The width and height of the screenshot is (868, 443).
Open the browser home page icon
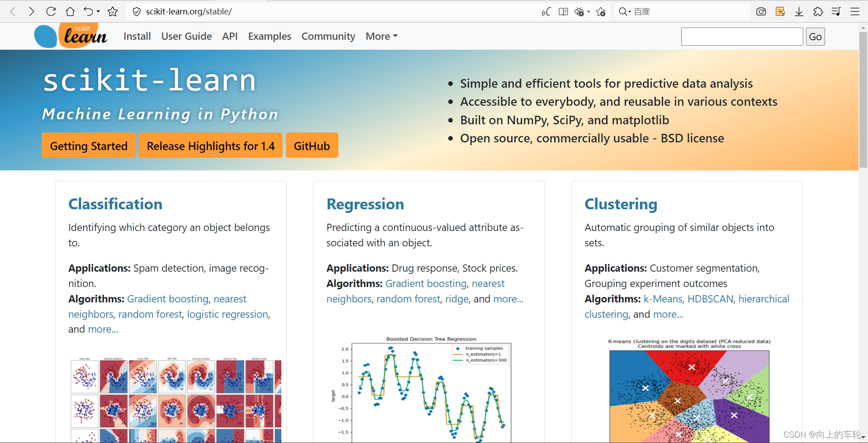70,11
